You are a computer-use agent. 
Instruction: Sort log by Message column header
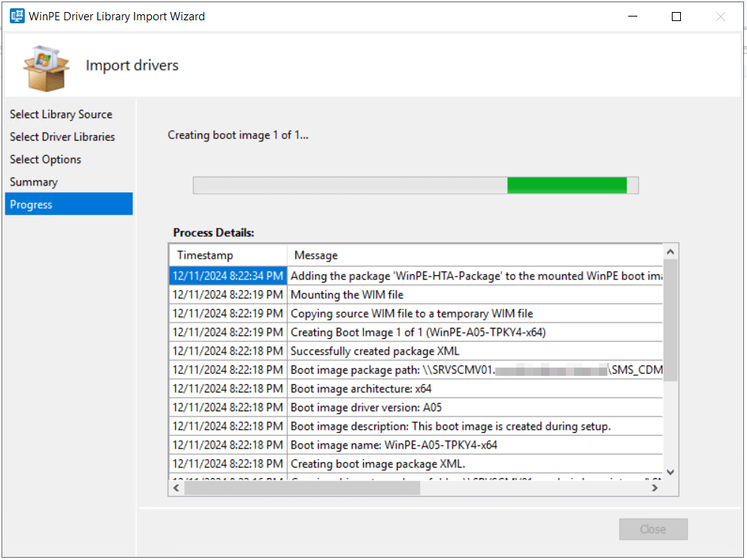click(473, 256)
